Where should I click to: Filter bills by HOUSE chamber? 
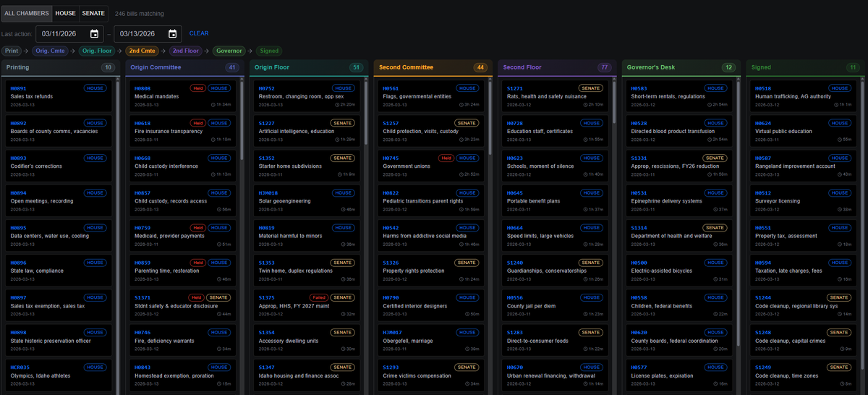(x=65, y=13)
